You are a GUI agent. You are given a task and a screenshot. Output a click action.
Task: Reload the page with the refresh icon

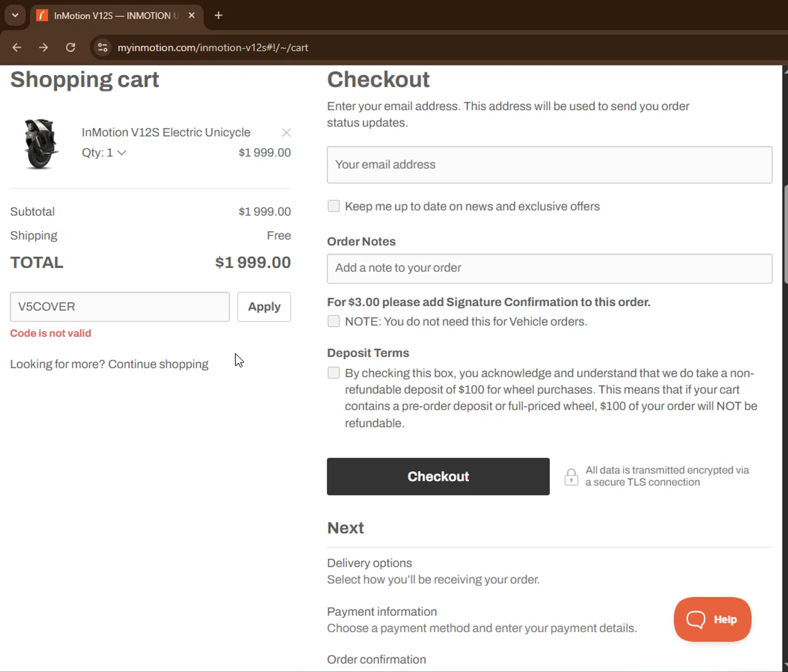(x=70, y=47)
